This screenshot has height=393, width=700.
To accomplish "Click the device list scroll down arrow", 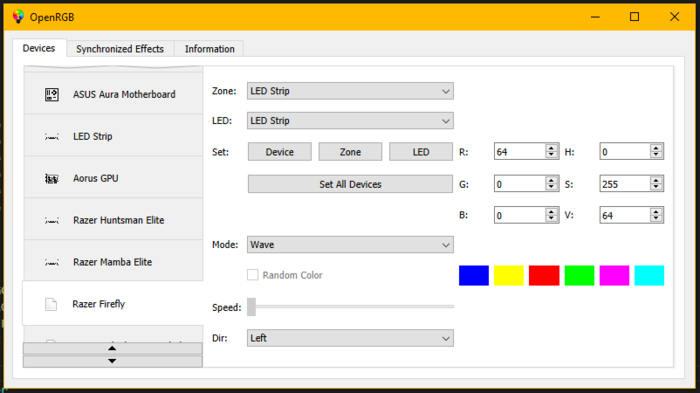I will coord(112,361).
